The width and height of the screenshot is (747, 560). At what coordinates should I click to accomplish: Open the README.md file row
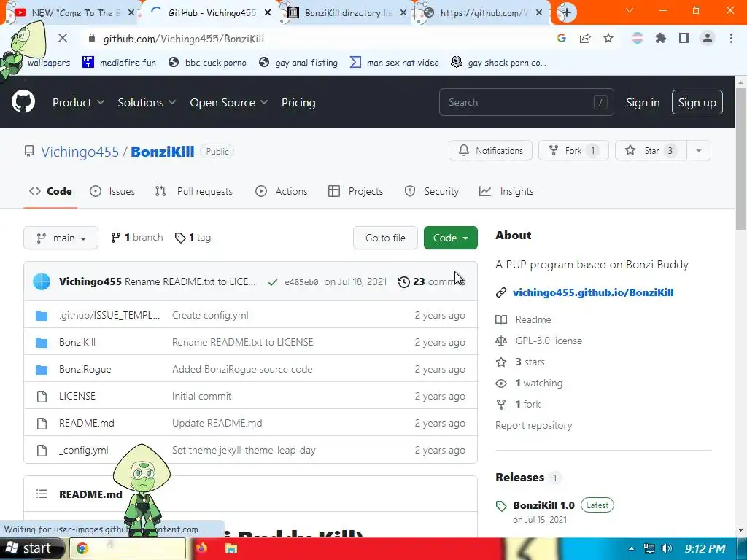[x=251, y=423]
